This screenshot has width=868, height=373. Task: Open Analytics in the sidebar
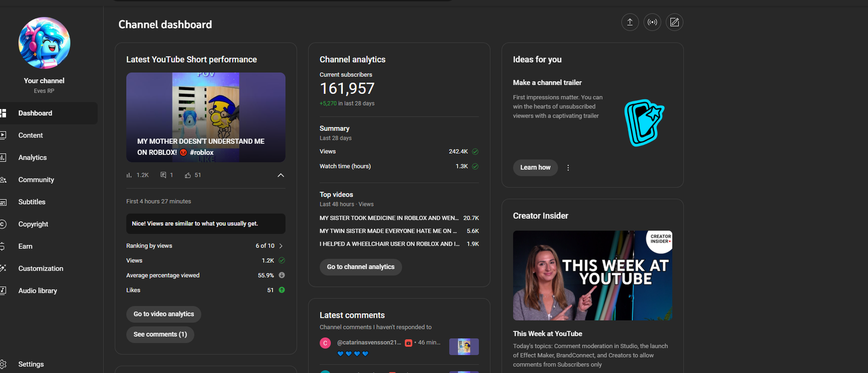(33, 158)
